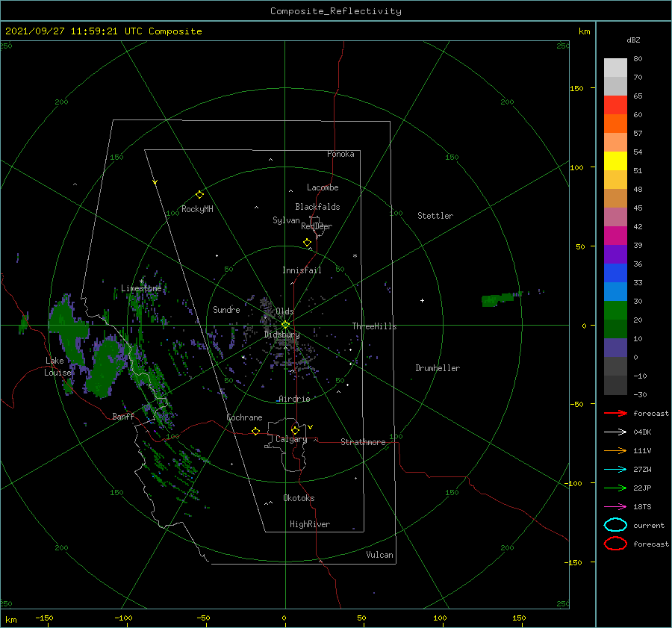
Task: Click the cyan 27ZW arrow symbol
Action: [x=615, y=470]
